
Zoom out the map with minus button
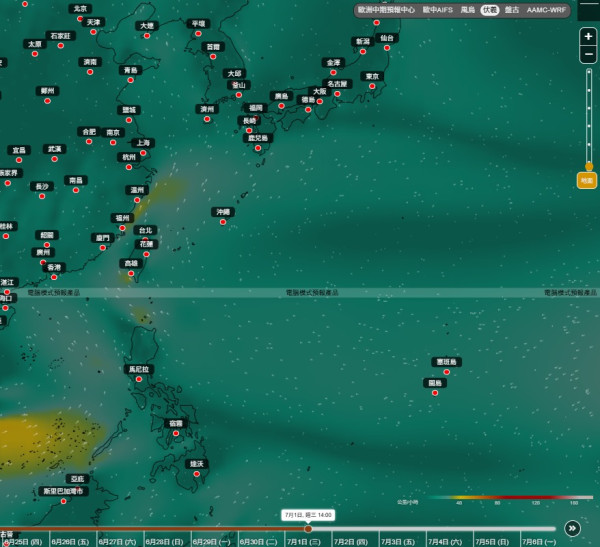point(588,54)
